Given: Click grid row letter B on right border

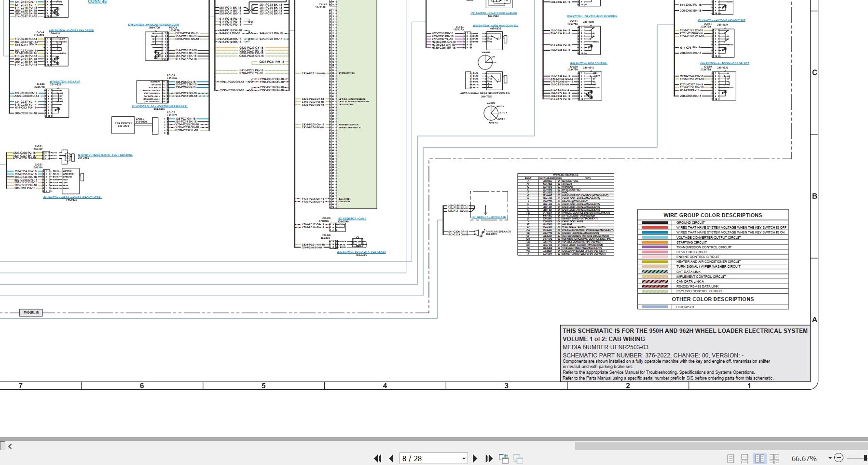Looking at the screenshot, I should point(814,196).
